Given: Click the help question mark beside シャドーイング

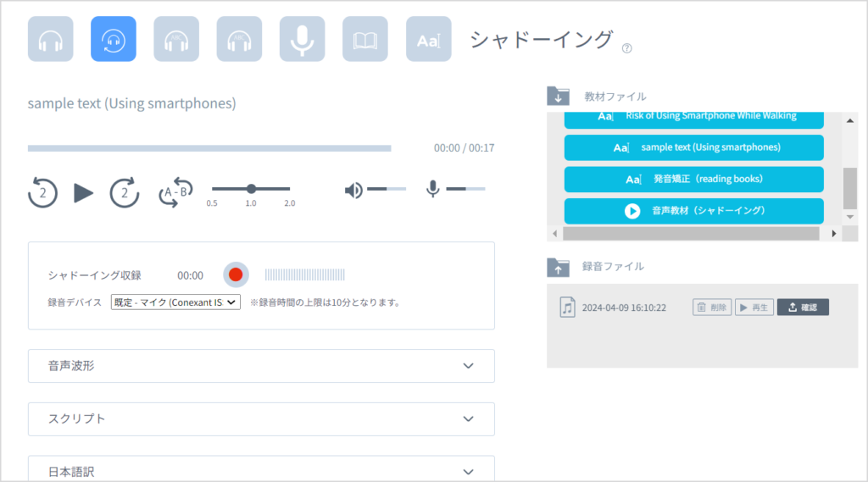Looking at the screenshot, I should (626, 48).
